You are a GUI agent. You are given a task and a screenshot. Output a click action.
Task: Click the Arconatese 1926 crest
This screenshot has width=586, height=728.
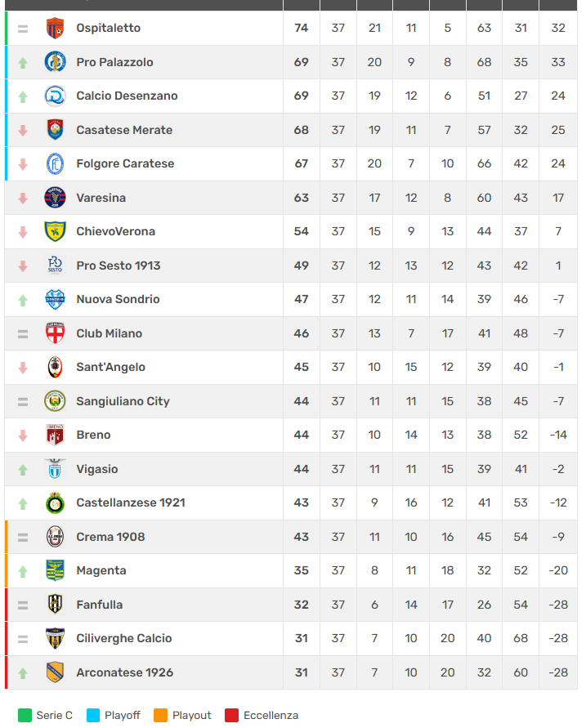[x=55, y=672]
